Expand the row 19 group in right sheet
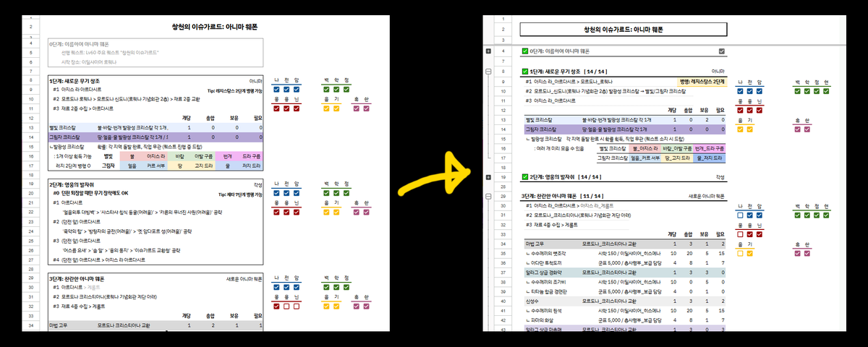The width and height of the screenshot is (868, 347). click(488, 176)
